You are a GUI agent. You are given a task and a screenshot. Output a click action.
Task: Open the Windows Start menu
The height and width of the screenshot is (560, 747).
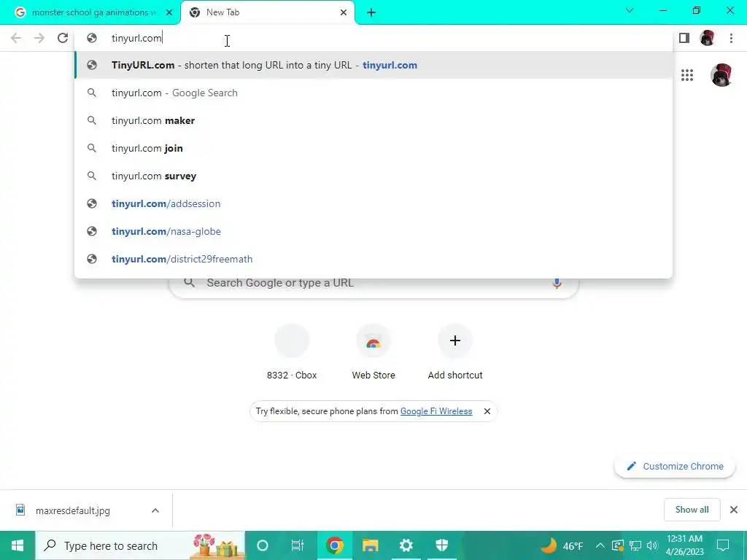(x=18, y=545)
